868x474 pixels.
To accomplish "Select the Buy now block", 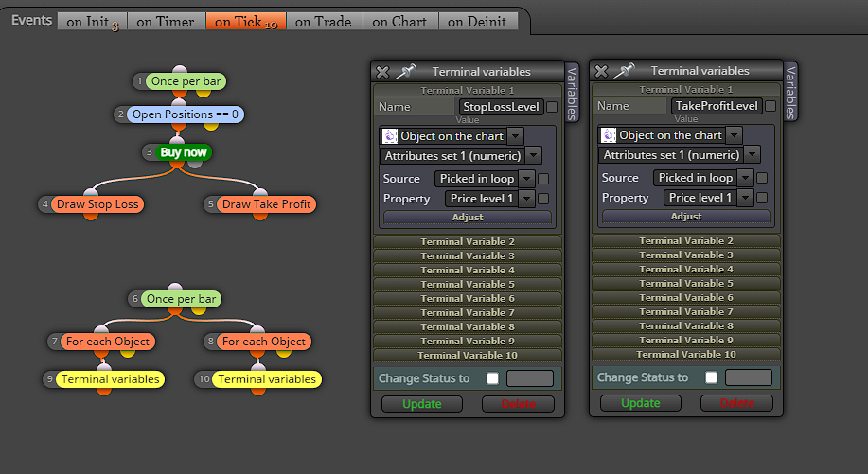I will point(184,152).
